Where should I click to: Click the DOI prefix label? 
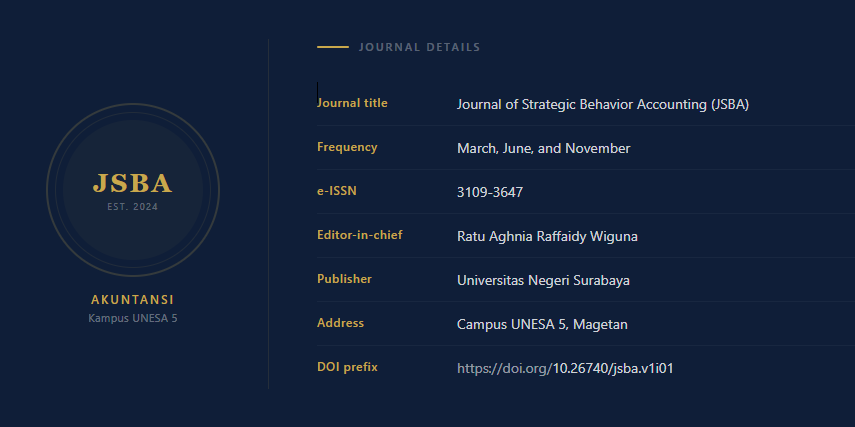tap(347, 367)
